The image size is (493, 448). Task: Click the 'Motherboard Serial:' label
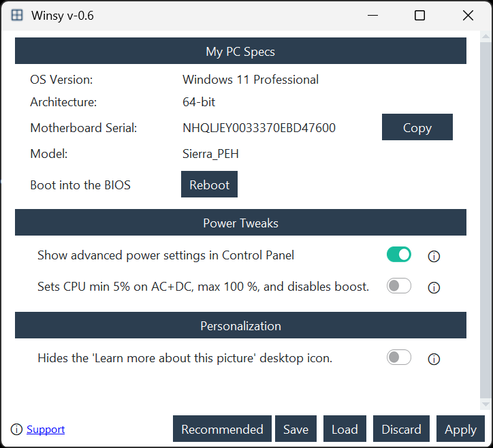click(84, 128)
